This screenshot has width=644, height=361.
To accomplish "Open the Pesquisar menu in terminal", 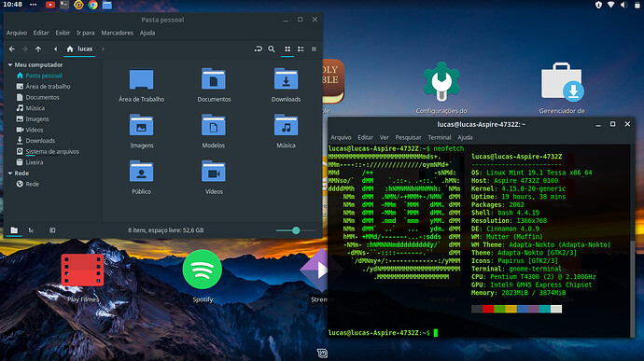I will coord(408,137).
